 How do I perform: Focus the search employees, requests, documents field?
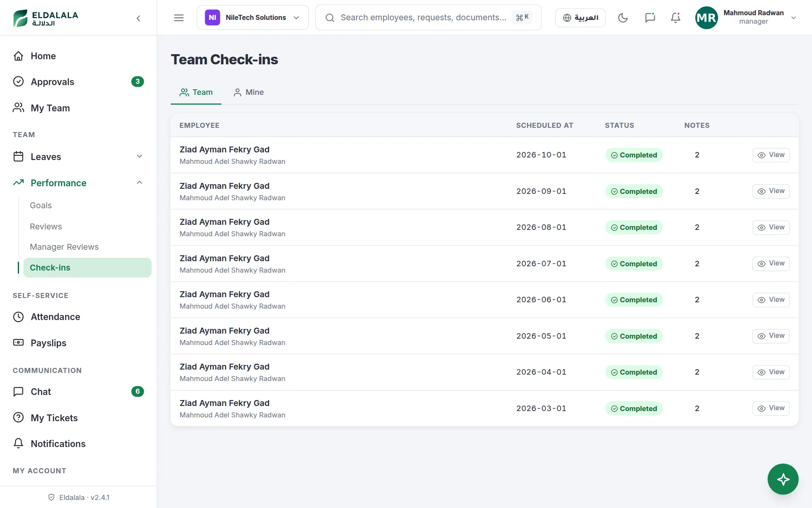click(428, 18)
